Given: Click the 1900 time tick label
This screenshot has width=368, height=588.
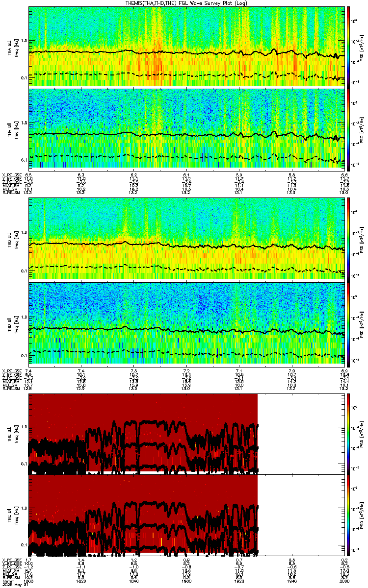Looking at the screenshot, I should click(187, 581).
